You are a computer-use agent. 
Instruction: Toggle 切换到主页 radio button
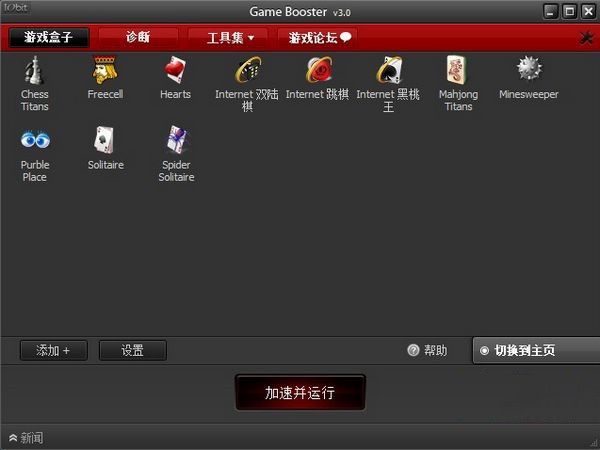click(x=485, y=351)
